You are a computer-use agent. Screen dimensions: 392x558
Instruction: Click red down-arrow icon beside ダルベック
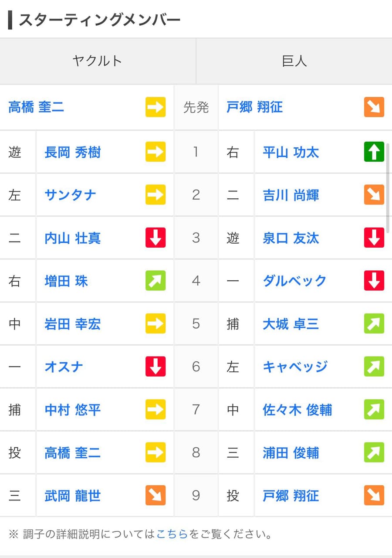(x=374, y=280)
